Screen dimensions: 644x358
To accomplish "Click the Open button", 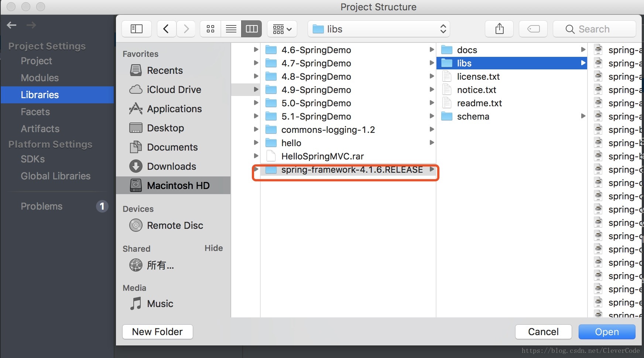I will pyautogui.click(x=607, y=332).
